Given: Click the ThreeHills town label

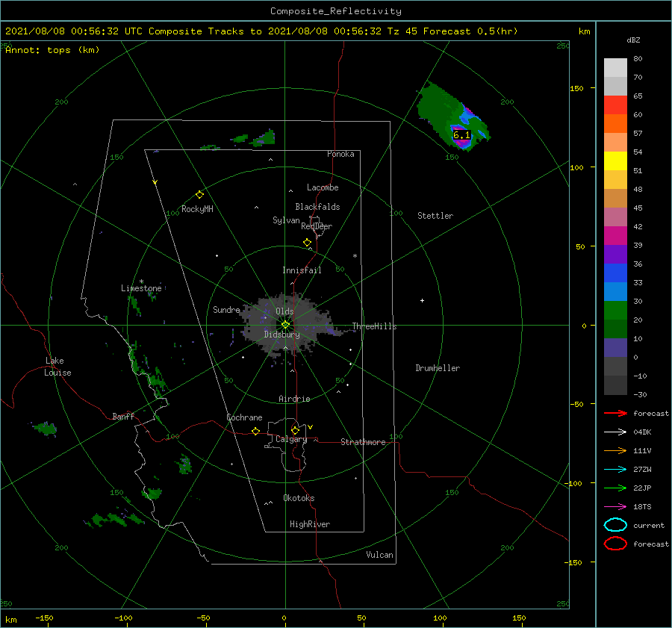Looking at the screenshot, I should click(x=375, y=326).
